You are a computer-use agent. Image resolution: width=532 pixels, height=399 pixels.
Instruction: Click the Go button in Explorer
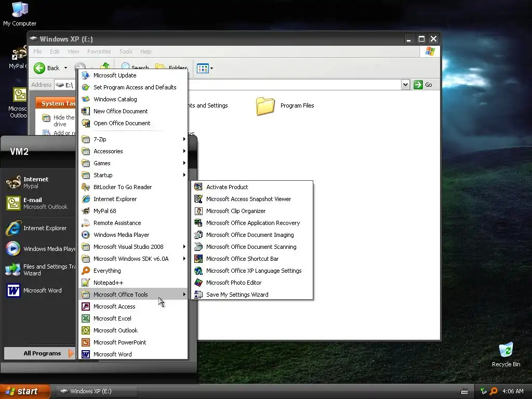point(423,85)
